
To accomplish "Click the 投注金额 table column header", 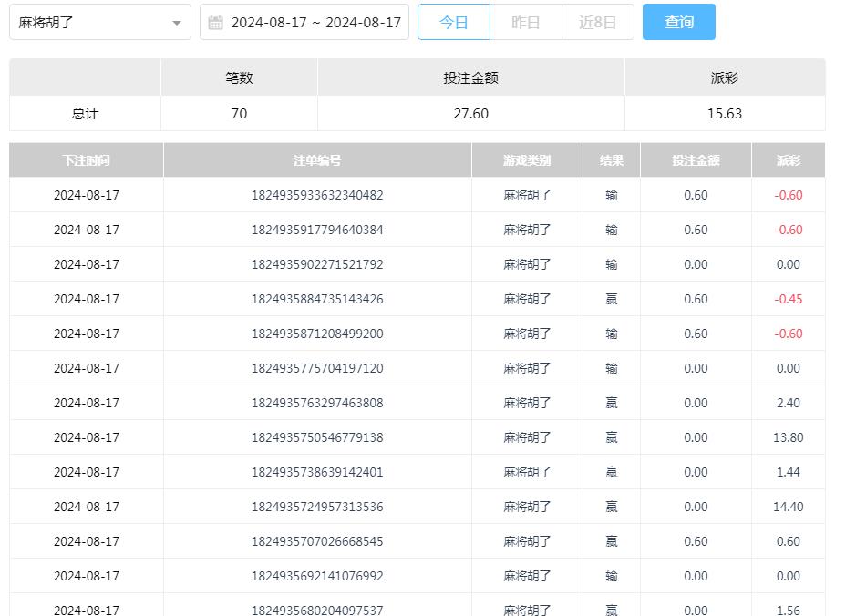I will click(x=696, y=160).
